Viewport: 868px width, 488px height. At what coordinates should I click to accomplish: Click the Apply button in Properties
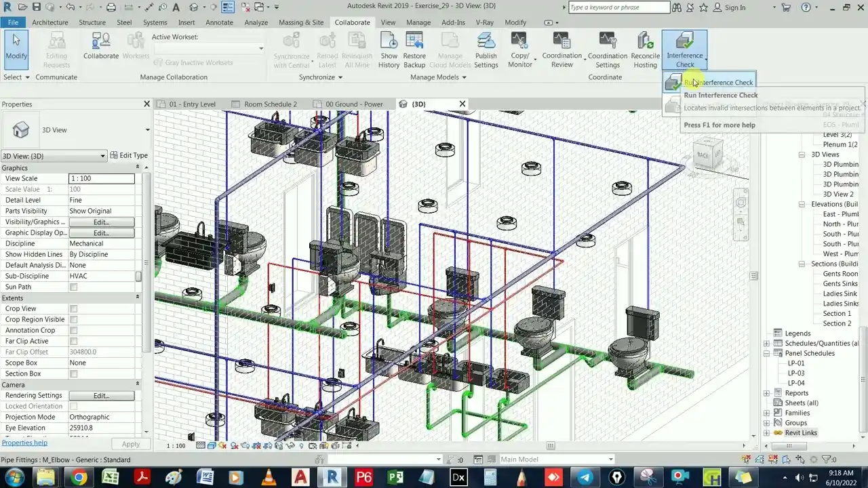tap(130, 444)
